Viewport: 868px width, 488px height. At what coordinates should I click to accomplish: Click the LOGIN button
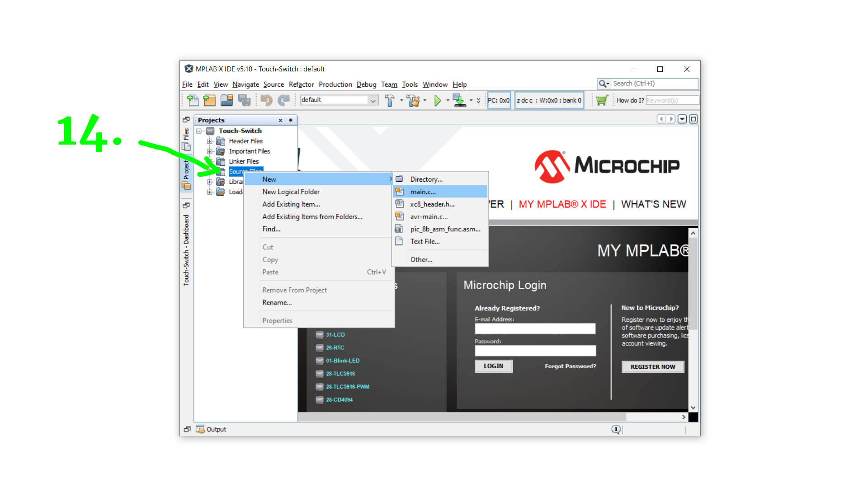coord(493,366)
